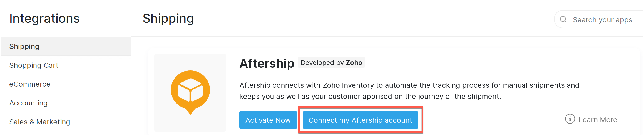644x136 pixels.
Task: Open the Accounting integrations category
Action: coord(28,103)
